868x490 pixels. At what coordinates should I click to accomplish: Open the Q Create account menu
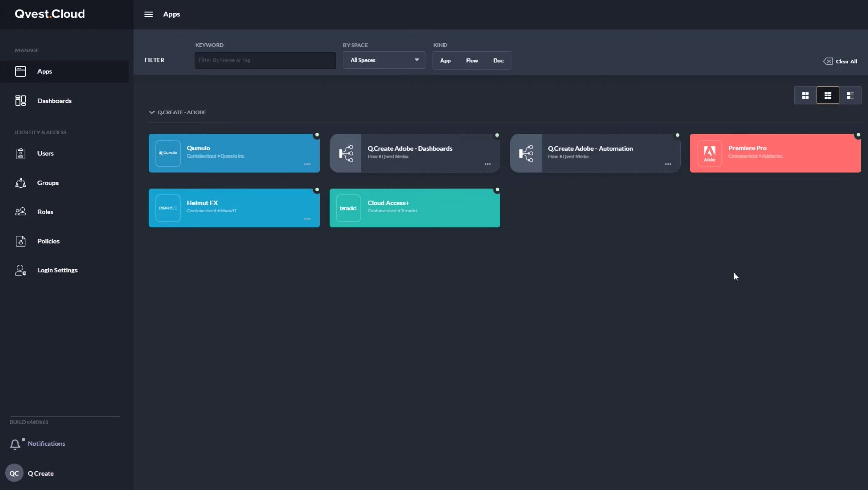click(x=41, y=474)
